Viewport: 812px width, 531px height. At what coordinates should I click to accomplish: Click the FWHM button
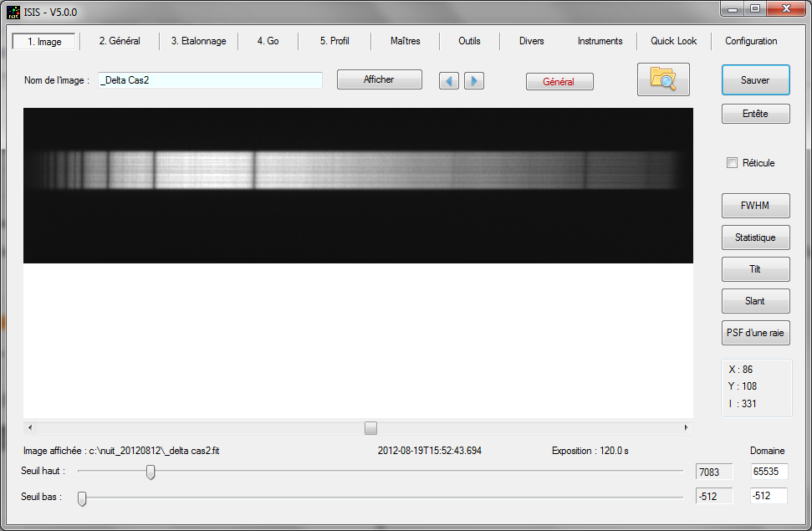click(x=756, y=206)
